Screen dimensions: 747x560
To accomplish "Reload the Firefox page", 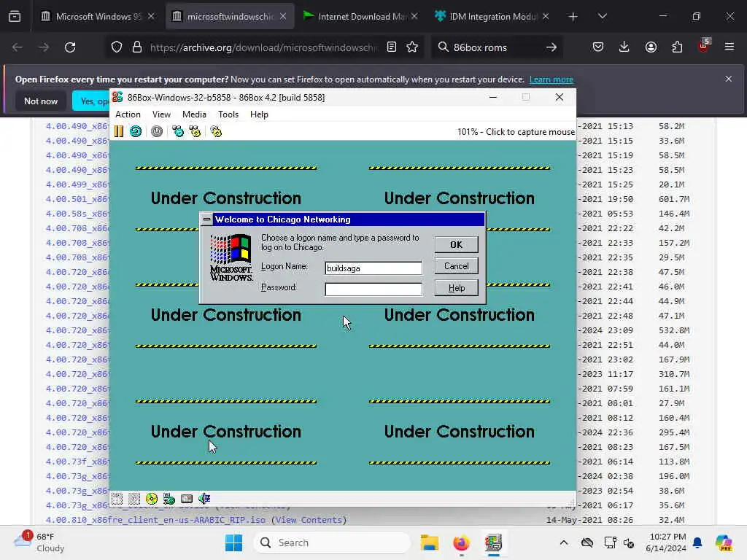I will [70, 47].
